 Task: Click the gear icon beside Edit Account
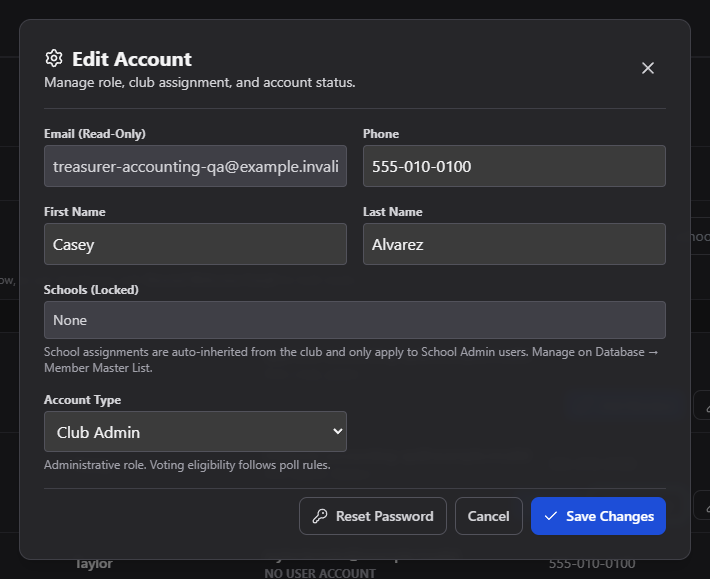54,58
